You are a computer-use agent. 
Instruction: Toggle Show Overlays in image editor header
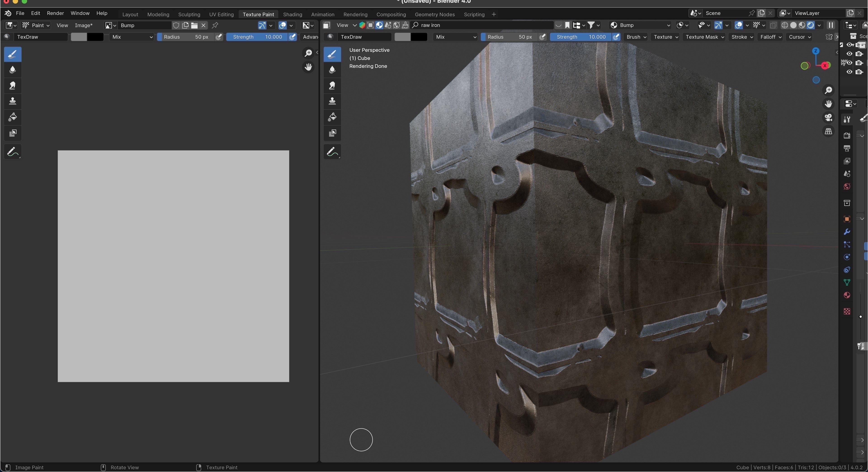[x=283, y=25]
